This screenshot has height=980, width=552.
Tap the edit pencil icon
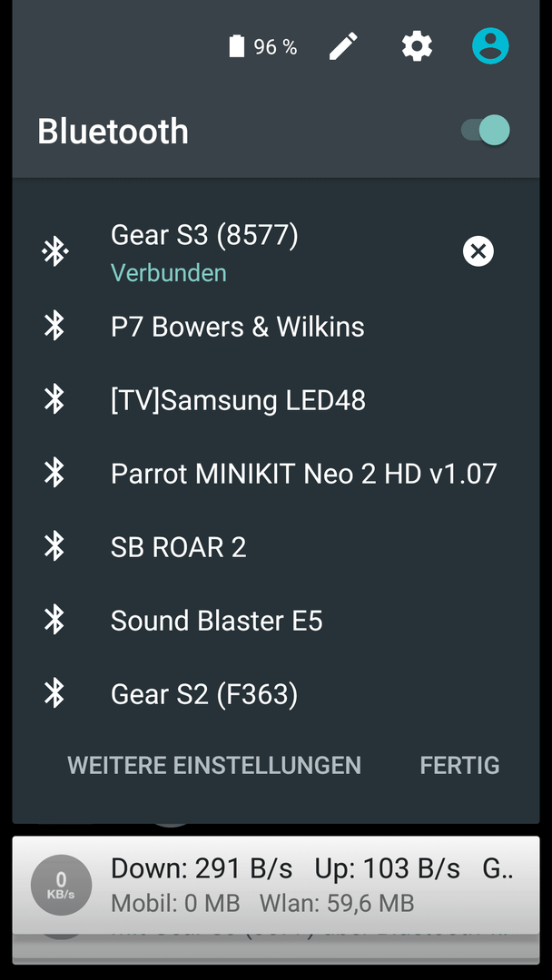344,46
